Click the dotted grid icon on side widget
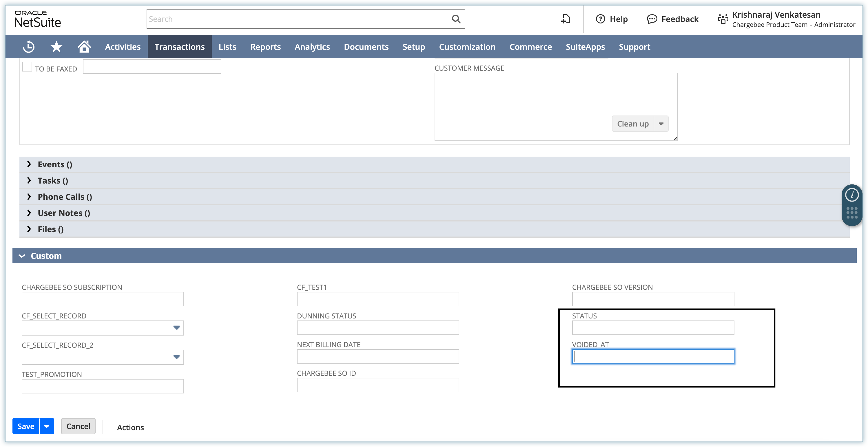Viewport: 868px width, 447px height. click(x=852, y=213)
